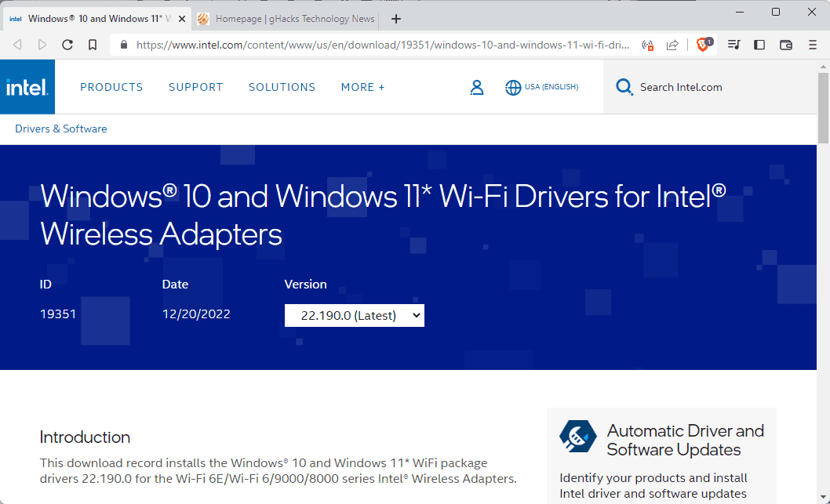Open the Brave wallet icon
This screenshot has height=504, width=830.
(x=786, y=45)
